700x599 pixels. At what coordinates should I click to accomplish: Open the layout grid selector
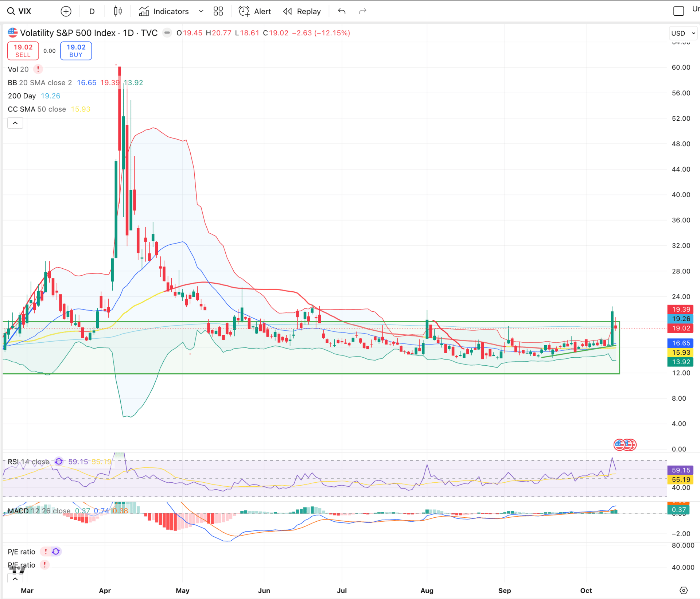coord(218,11)
